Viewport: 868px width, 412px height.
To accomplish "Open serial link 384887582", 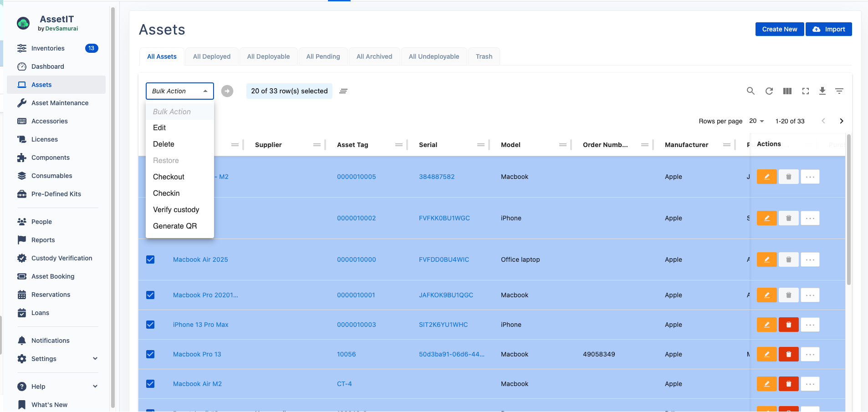I will coord(437,177).
